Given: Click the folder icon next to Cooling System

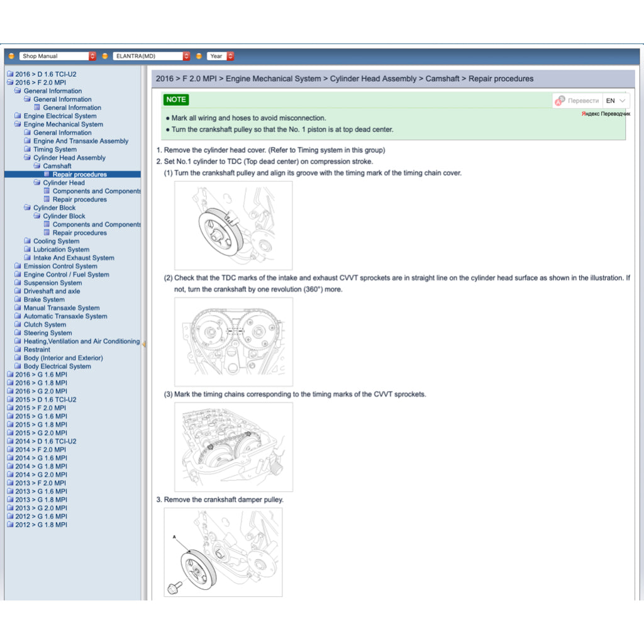Looking at the screenshot, I should pyautogui.click(x=27, y=241).
